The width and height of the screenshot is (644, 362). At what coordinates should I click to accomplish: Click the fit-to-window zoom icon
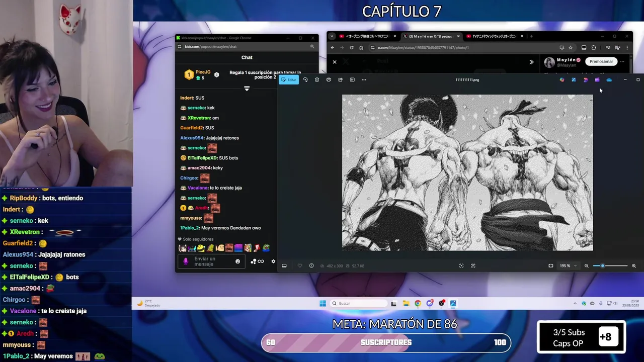click(x=461, y=265)
